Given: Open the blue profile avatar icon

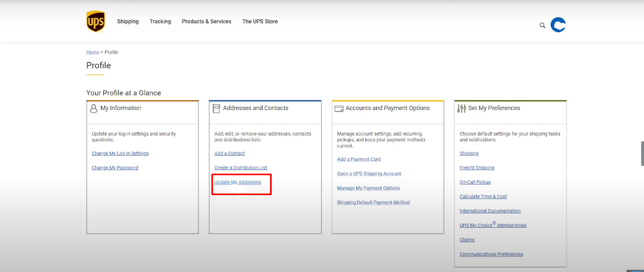Looking at the screenshot, I should coord(558,25).
